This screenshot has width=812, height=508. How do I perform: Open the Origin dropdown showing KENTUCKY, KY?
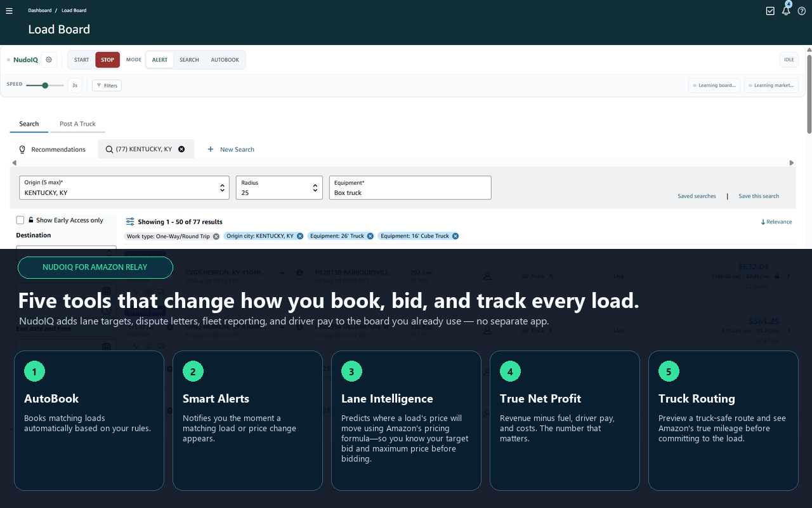(124, 188)
